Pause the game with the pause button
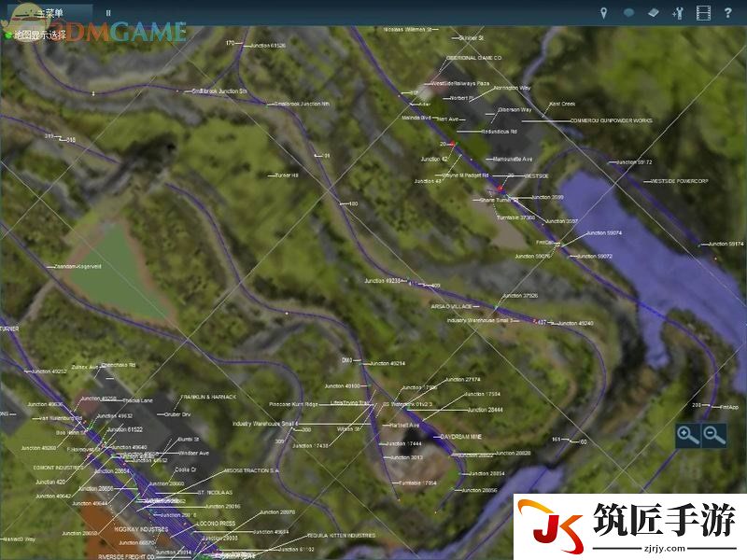 [x=108, y=13]
